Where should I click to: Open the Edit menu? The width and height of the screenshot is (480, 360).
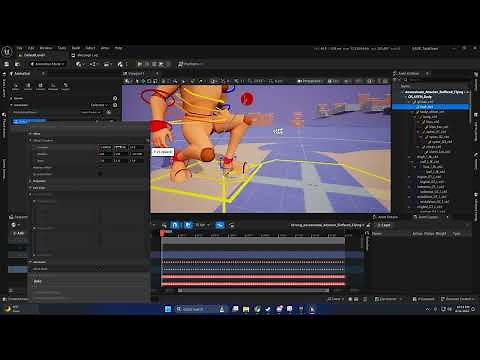click(x=31, y=48)
